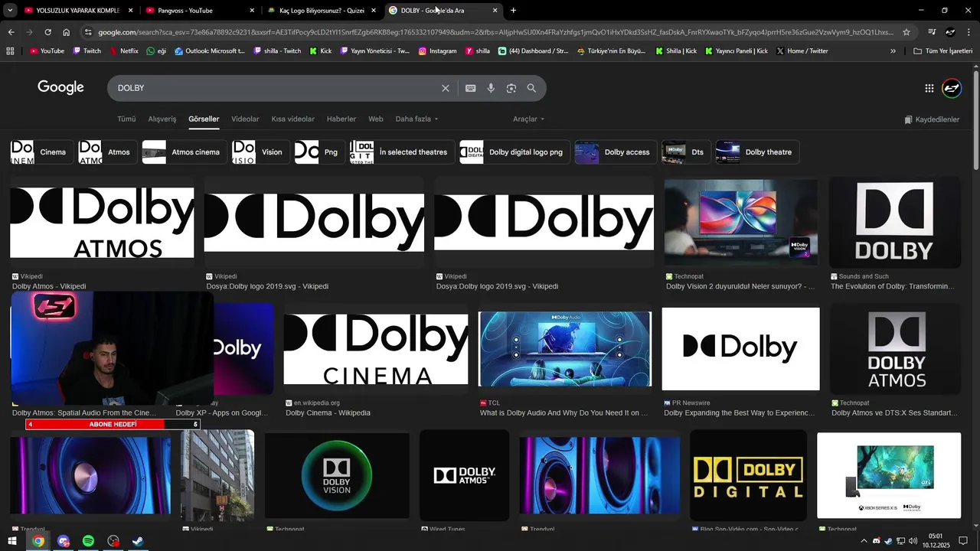
Task: Open tab search dropdown arrow
Action: (10, 10)
